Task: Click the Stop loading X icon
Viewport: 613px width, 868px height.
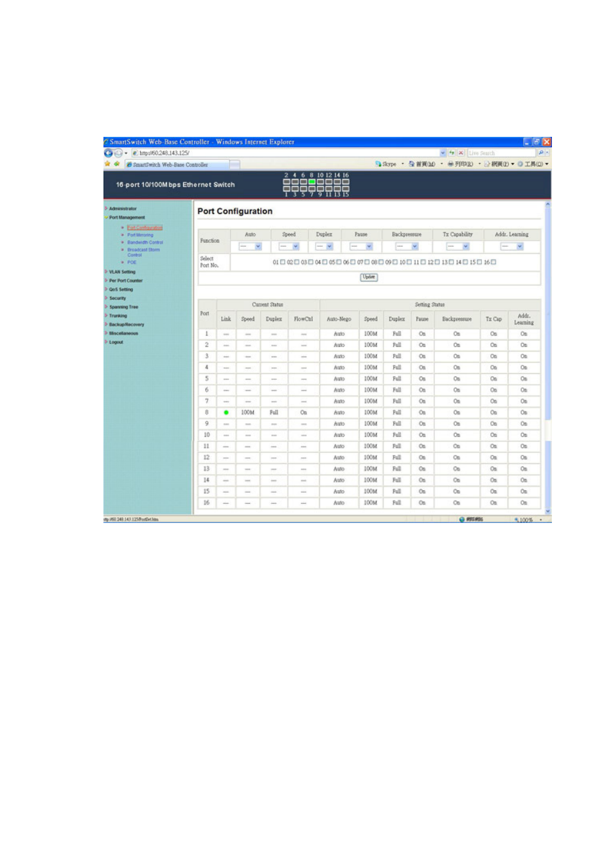Action: (461, 153)
